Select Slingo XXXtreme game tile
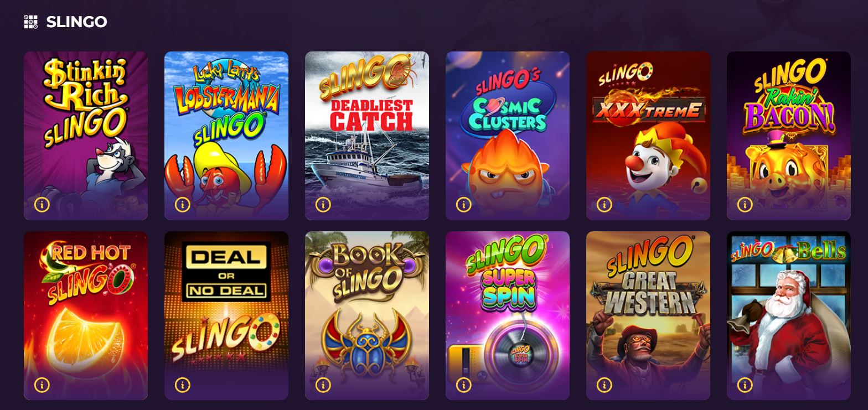Screen dimensions: 868x410 648,136
